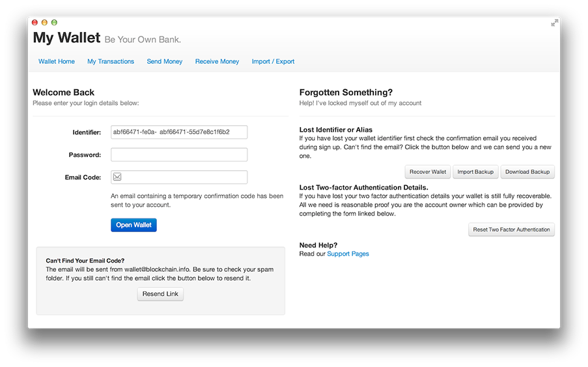
Task: Switch to Send Money tab
Action: pyautogui.click(x=165, y=61)
